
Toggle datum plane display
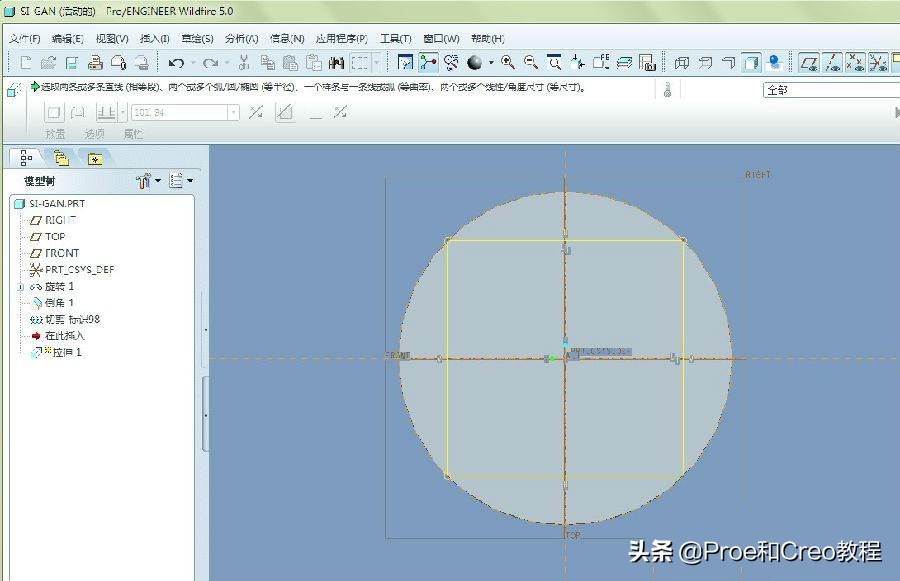[808, 63]
